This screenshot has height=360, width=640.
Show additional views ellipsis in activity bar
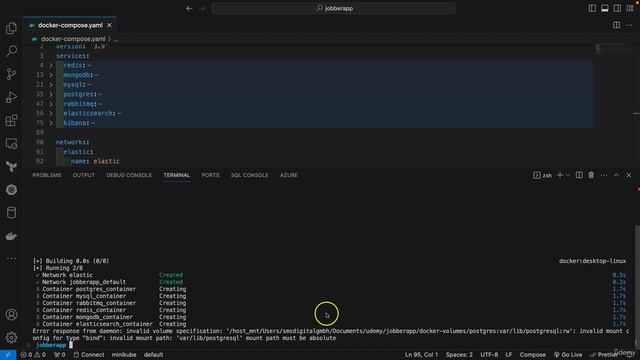pos(11,259)
